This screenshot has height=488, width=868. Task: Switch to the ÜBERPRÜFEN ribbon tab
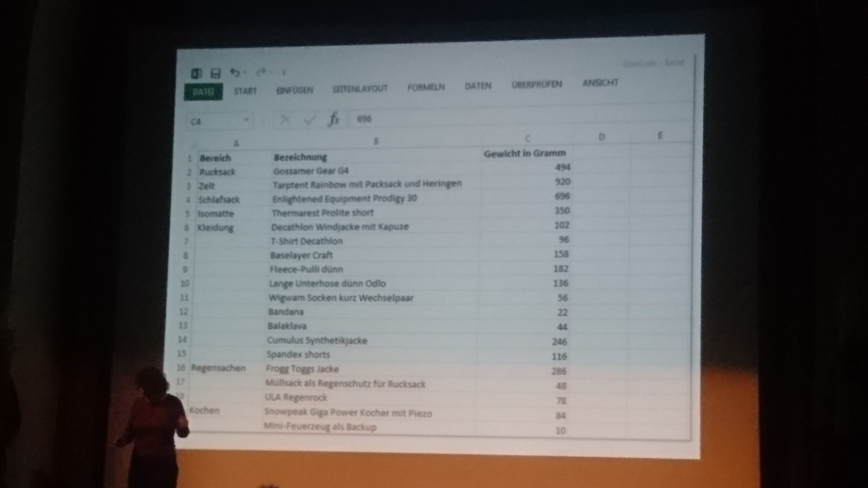click(x=537, y=84)
